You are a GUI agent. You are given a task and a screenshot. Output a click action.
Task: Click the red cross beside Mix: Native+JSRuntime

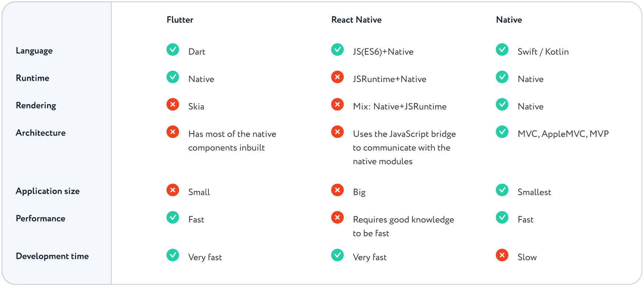[x=337, y=105]
